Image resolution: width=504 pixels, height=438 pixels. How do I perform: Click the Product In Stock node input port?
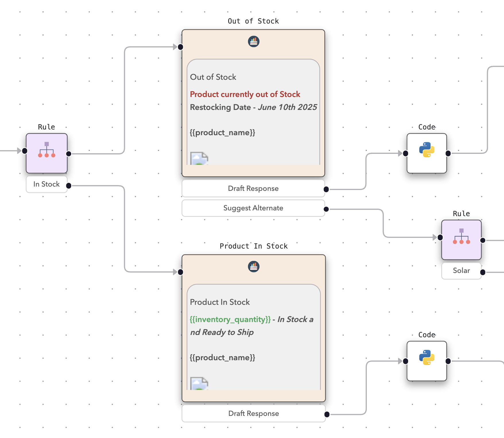[x=181, y=272]
